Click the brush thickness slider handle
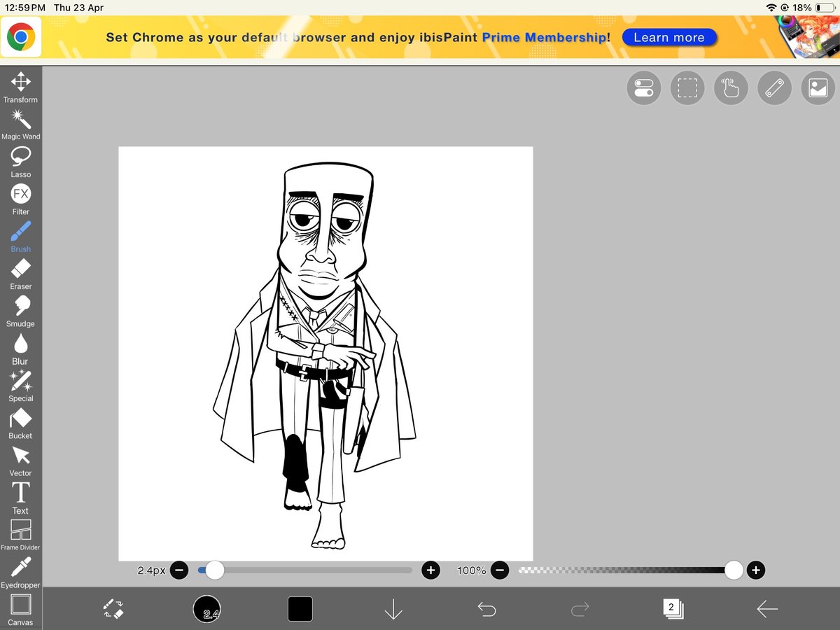 click(x=214, y=570)
